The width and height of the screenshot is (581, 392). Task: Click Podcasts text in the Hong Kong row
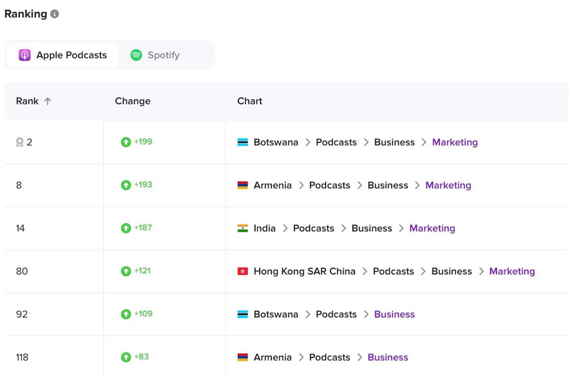393,271
